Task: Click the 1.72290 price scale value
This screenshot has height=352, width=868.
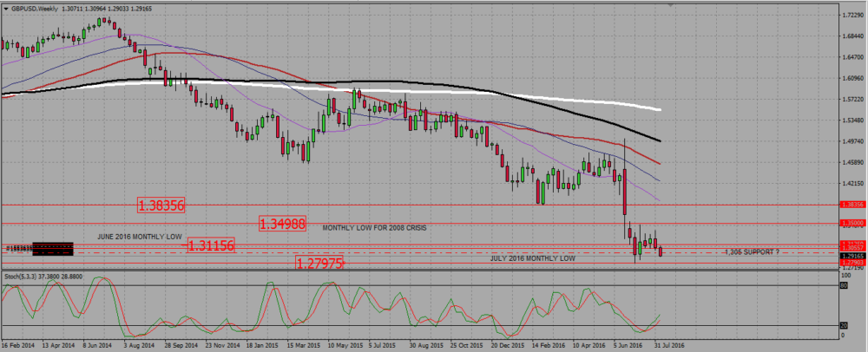Action: (x=853, y=15)
